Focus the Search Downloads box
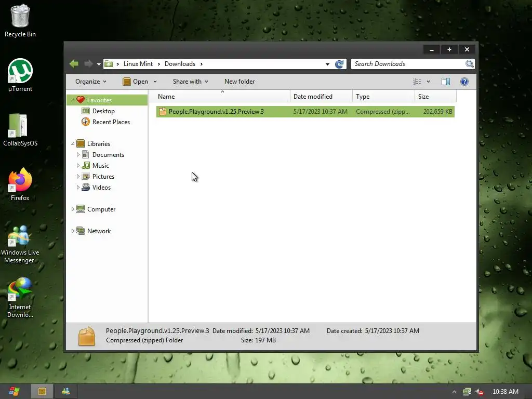This screenshot has width=532, height=399. pos(408,64)
